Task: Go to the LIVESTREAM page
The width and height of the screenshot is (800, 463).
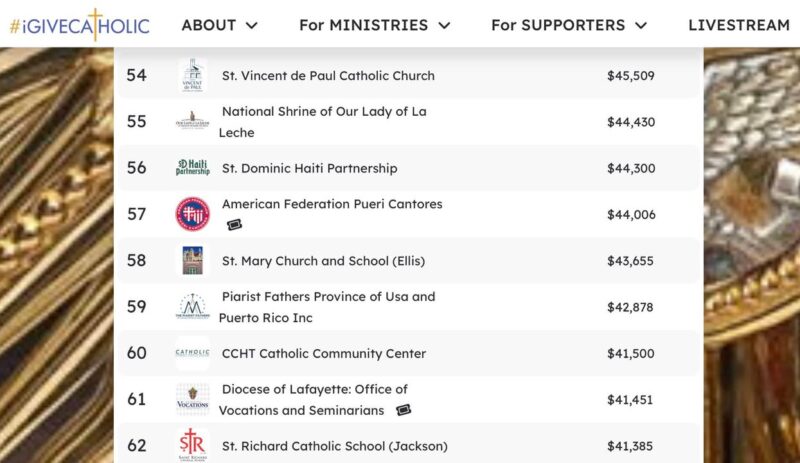Action: pos(738,25)
